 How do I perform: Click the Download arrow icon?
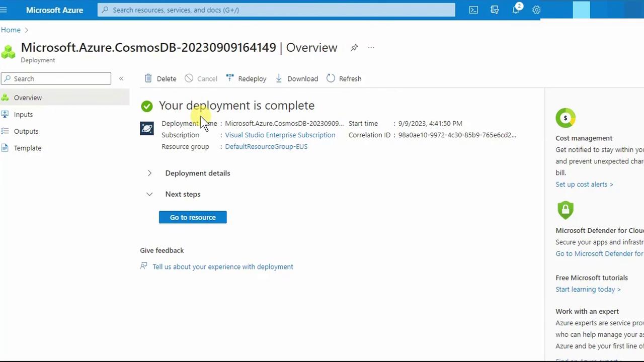pyautogui.click(x=279, y=78)
